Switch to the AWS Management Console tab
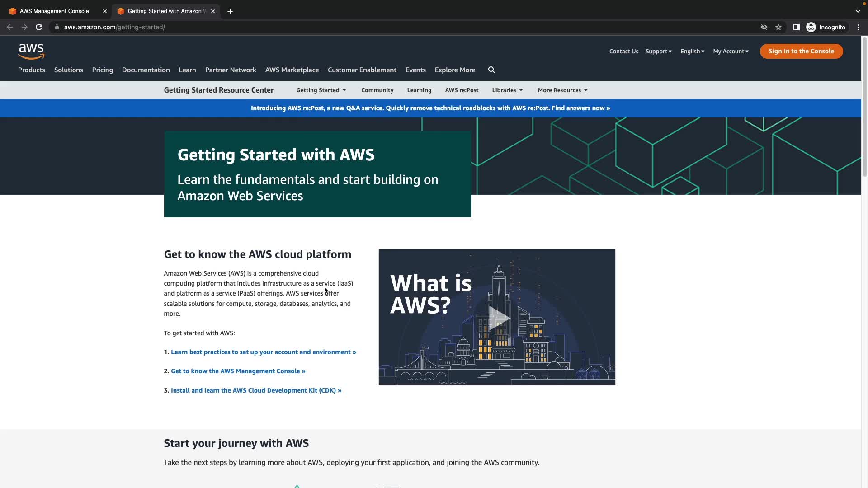868x488 pixels. point(54,11)
